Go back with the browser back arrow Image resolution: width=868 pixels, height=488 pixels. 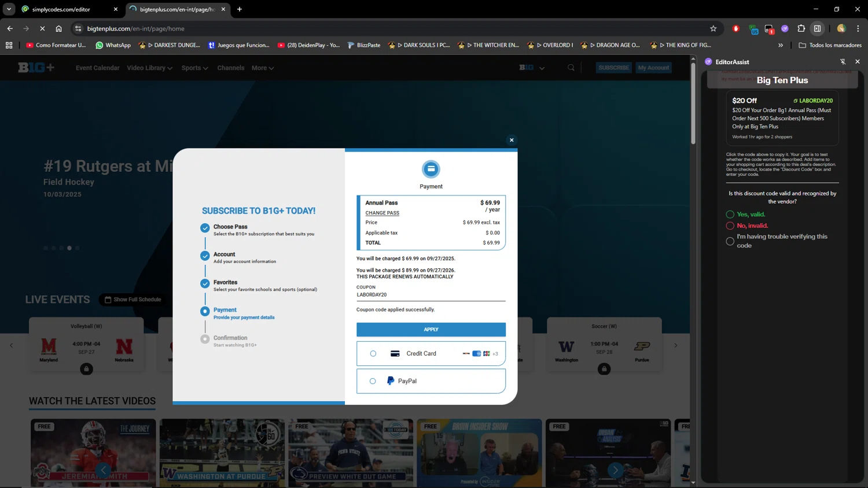10,28
